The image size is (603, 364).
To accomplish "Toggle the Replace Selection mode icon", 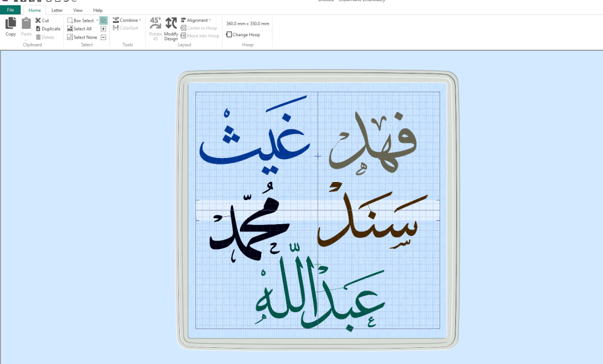I will tap(104, 20).
